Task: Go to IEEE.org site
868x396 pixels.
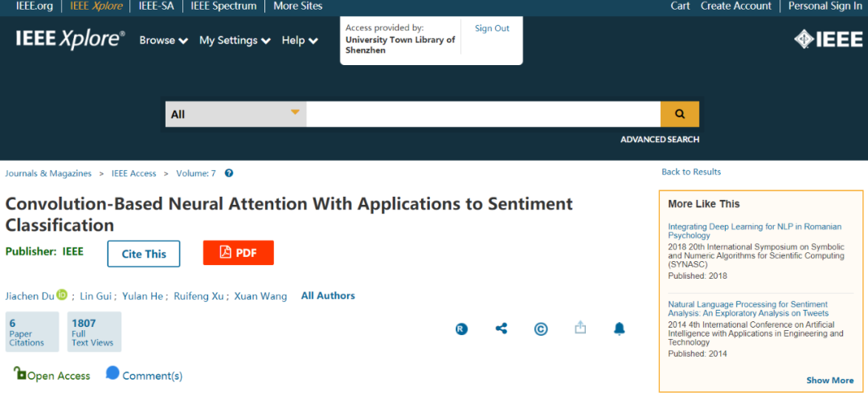Action: pyautogui.click(x=35, y=6)
